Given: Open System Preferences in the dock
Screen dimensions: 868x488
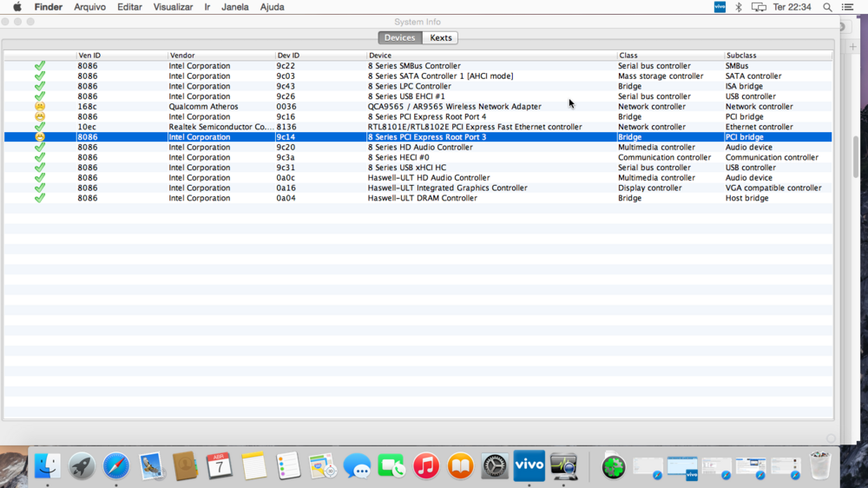Looking at the screenshot, I should tap(495, 466).
